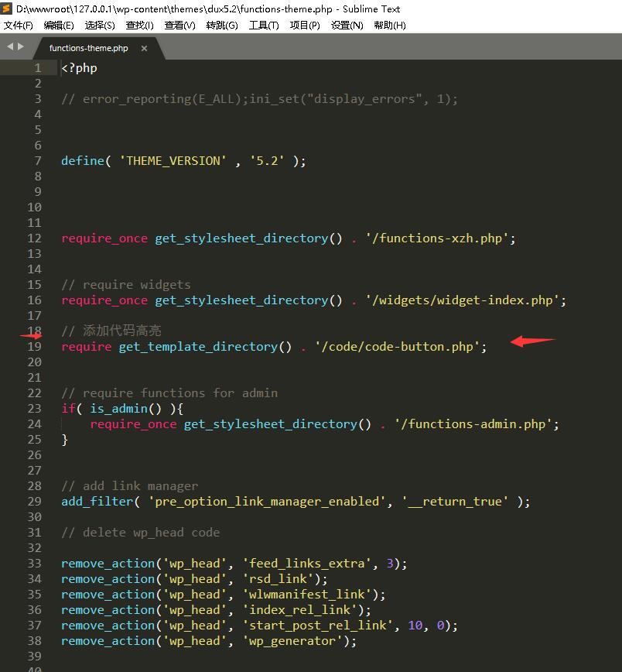The width and height of the screenshot is (622, 672).
Task: Click '/code/code-button.php' string
Action: tap(398, 346)
